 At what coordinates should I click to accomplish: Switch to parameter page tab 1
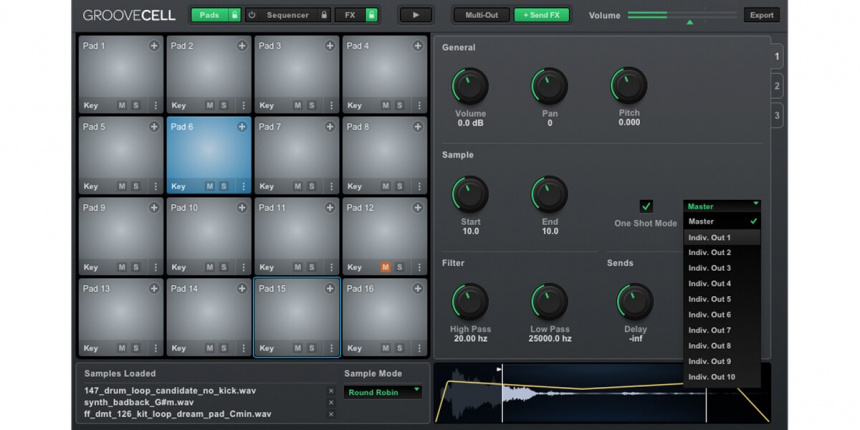(777, 56)
